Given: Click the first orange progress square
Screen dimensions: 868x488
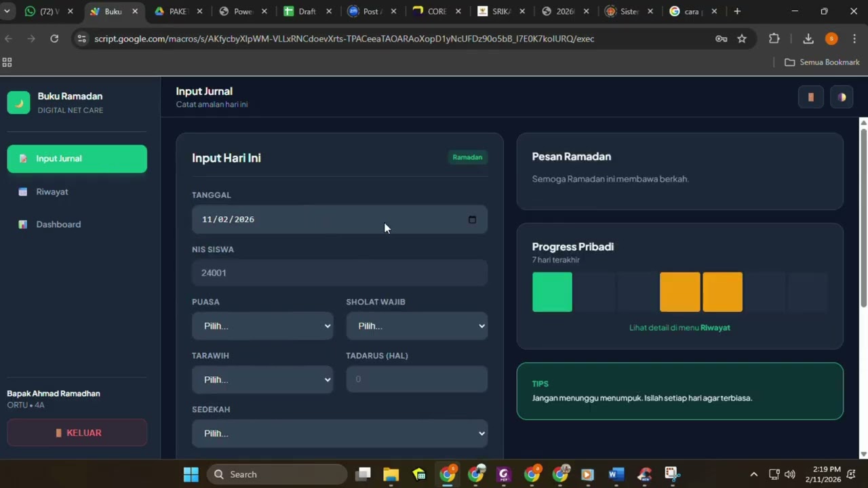Looking at the screenshot, I should tap(680, 292).
